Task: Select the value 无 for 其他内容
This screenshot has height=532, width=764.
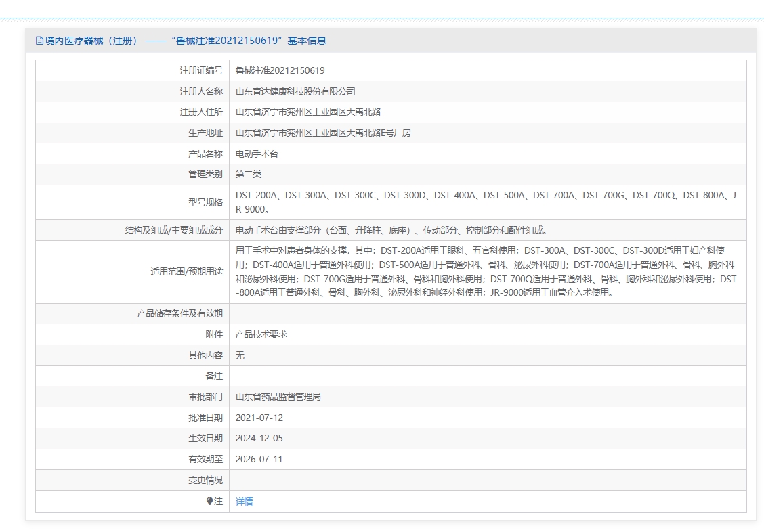Action: click(240, 355)
